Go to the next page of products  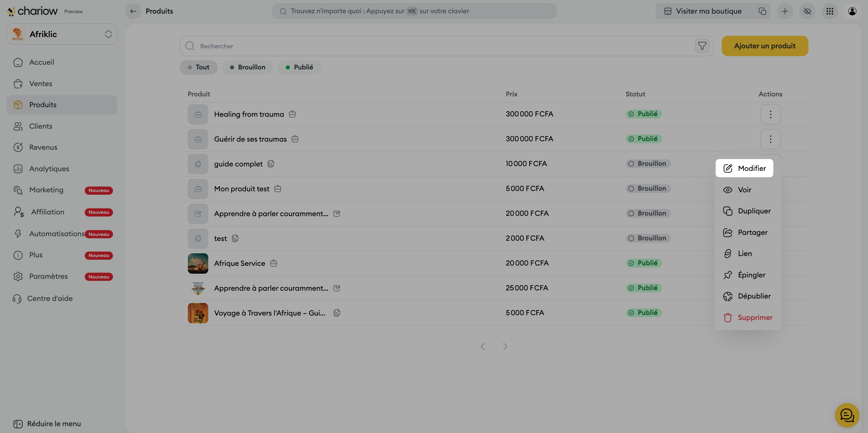(505, 347)
